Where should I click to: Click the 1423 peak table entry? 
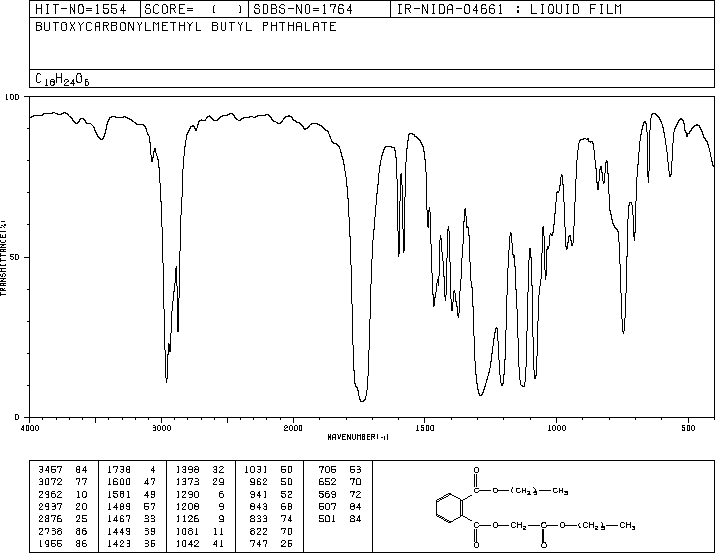coord(131,543)
